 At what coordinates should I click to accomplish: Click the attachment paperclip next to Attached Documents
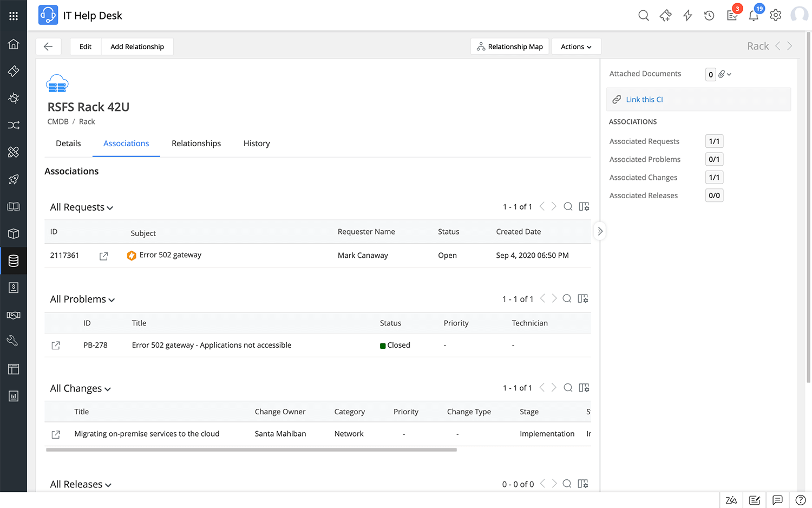pyautogui.click(x=722, y=74)
